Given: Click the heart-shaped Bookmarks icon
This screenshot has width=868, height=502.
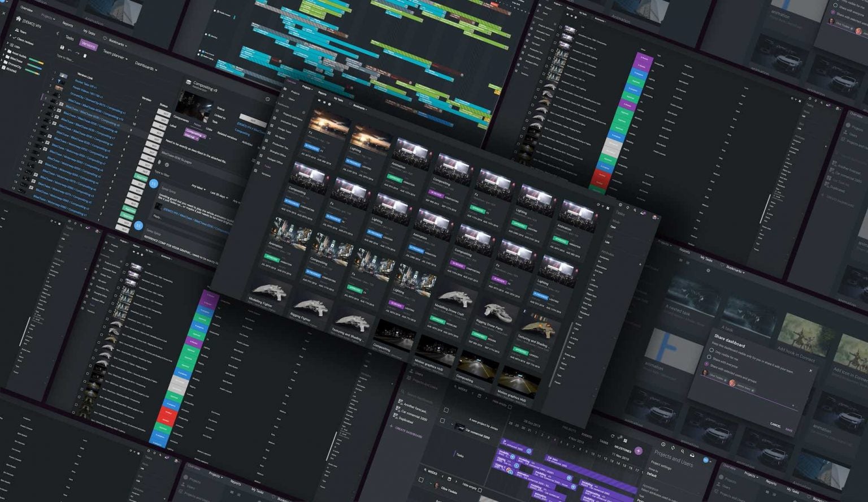Looking at the screenshot, I should click(105, 37).
